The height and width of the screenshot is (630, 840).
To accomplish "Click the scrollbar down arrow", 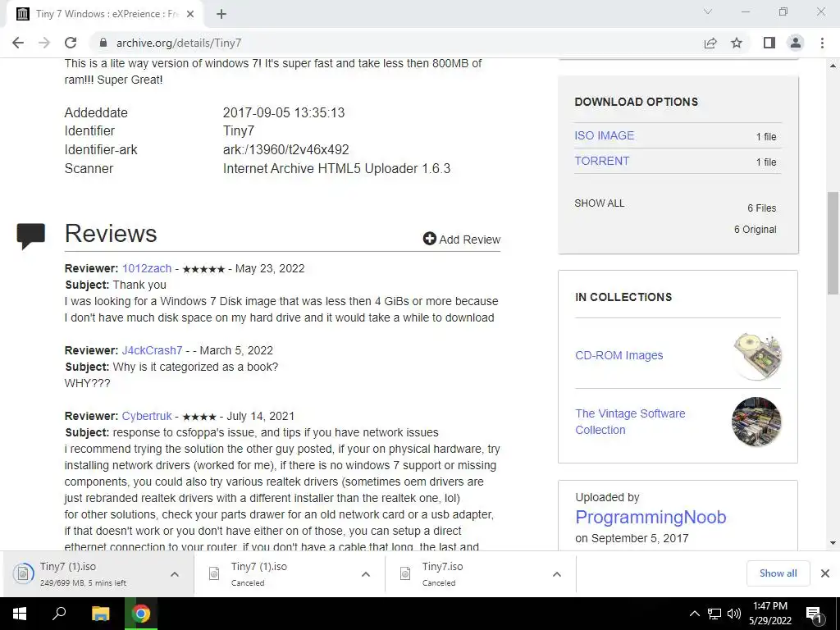I will (x=833, y=543).
